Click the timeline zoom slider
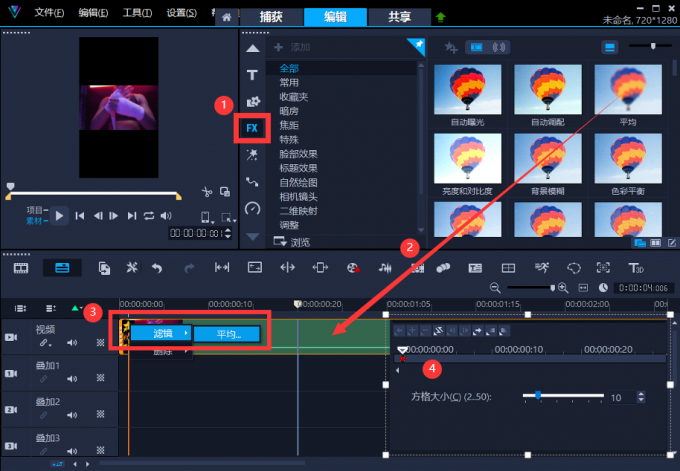Screen dimensions: 680x471 pos(531,288)
